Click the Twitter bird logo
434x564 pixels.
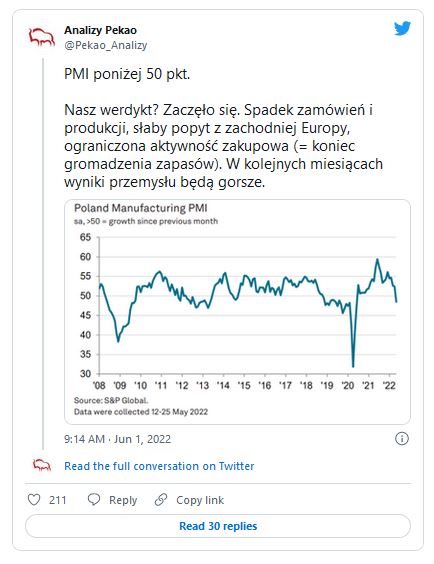pyautogui.click(x=402, y=29)
